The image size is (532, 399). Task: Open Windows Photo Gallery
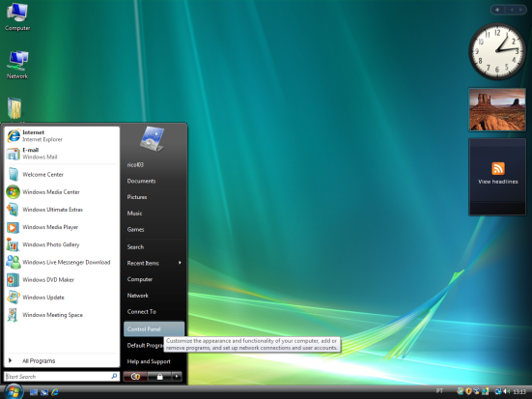62,244
